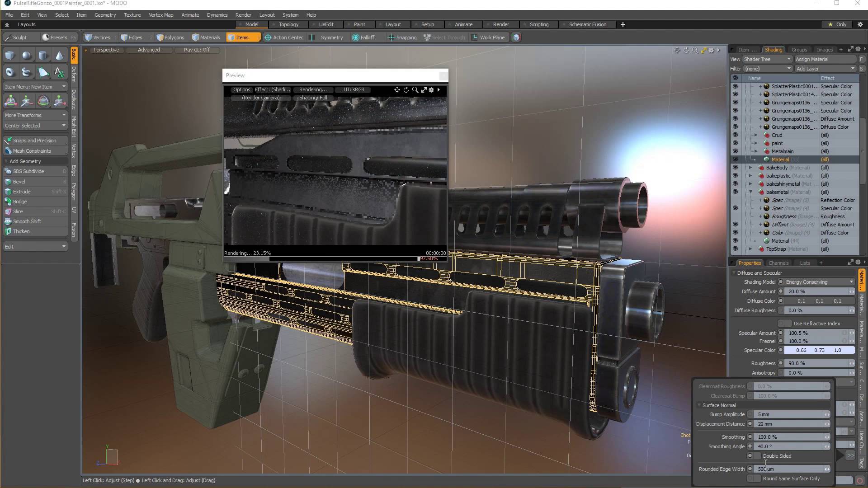The height and width of the screenshot is (488, 868).
Task: Select the Snapping toggle icon
Action: [x=391, y=38]
